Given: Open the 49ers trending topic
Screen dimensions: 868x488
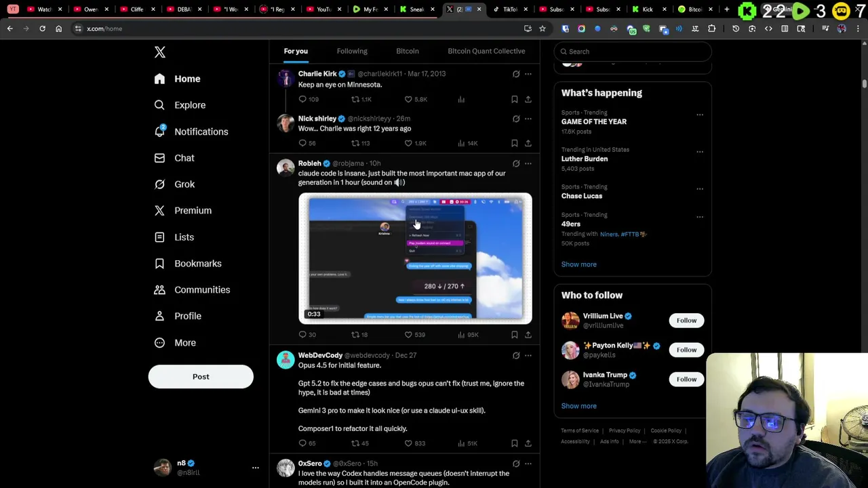Looking at the screenshot, I should [x=571, y=224].
